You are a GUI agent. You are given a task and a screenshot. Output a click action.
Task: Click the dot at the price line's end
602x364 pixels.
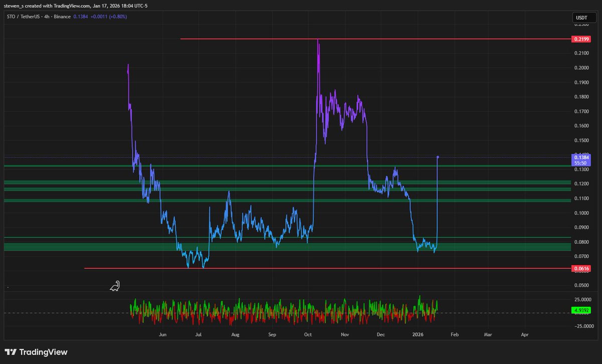438,157
